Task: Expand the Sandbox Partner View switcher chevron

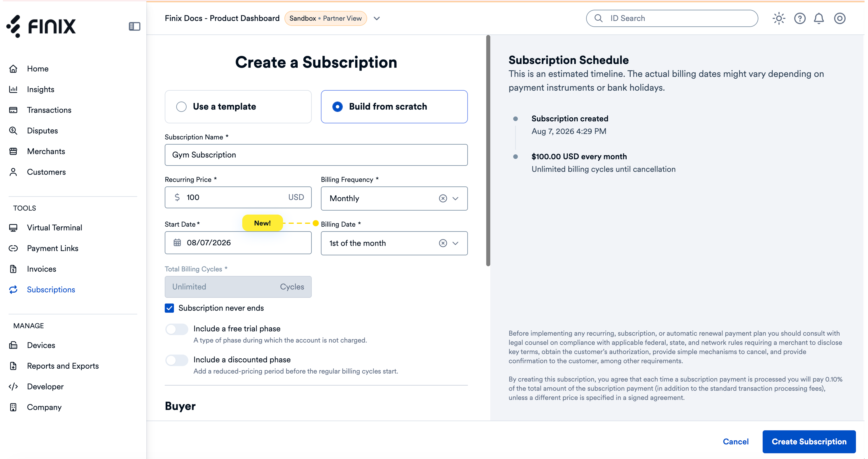Action: [377, 19]
